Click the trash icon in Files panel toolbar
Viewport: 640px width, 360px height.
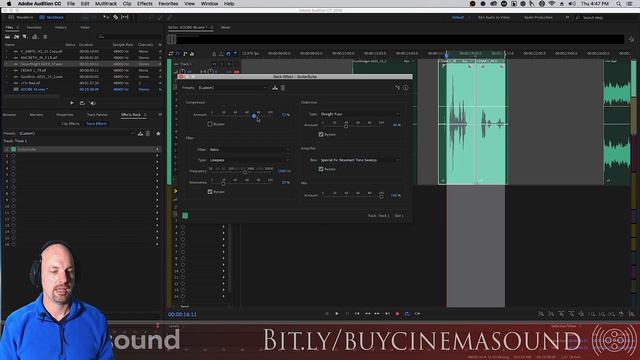pyautogui.click(x=45, y=37)
